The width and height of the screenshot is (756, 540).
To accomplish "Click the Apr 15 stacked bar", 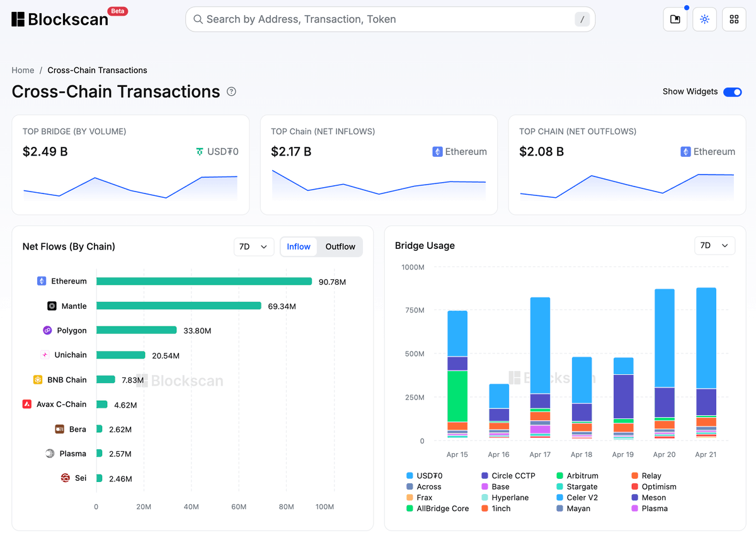I will click(x=457, y=375).
